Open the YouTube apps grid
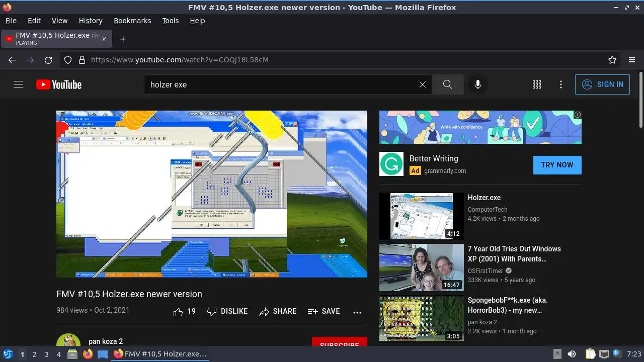 [x=537, y=84]
